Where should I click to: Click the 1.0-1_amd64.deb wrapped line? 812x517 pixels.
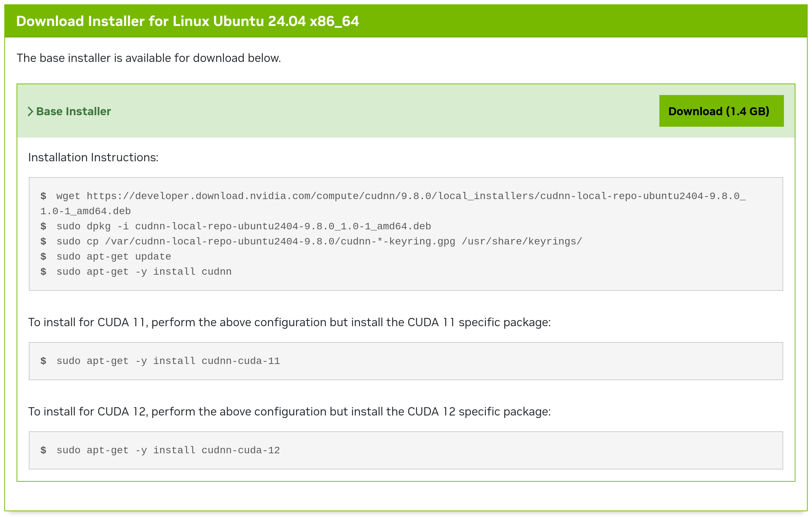(x=86, y=211)
